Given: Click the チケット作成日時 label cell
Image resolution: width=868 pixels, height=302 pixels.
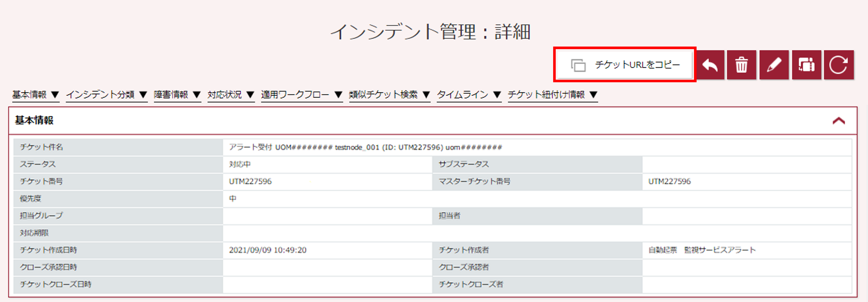Looking at the screenshot, I should pyautogui.click(x=118, y=250).
